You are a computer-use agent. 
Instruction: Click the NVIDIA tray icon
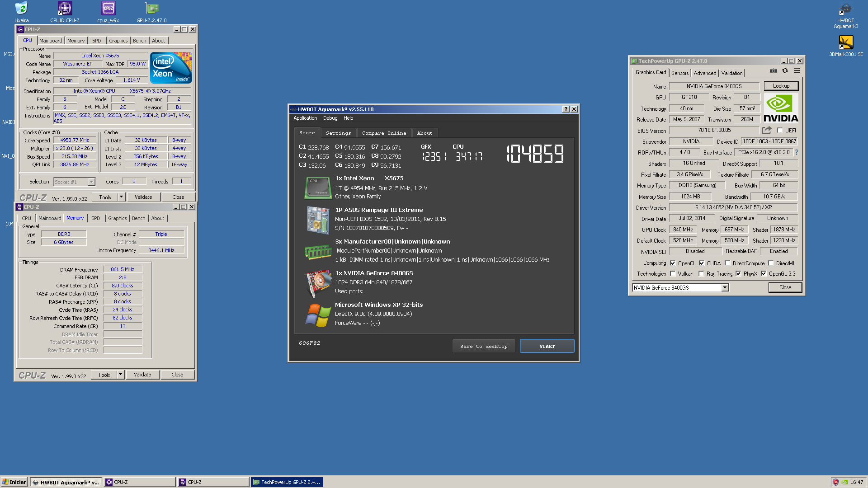point(844,482)
